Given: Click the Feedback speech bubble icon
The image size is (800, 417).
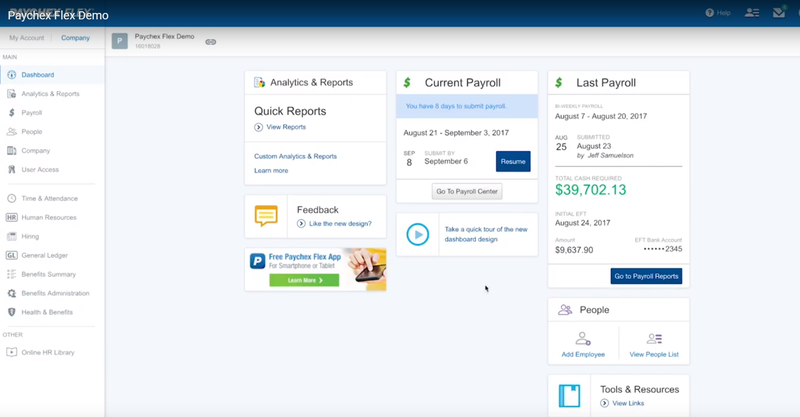Looking at the screenshot, I should point(266,216).
